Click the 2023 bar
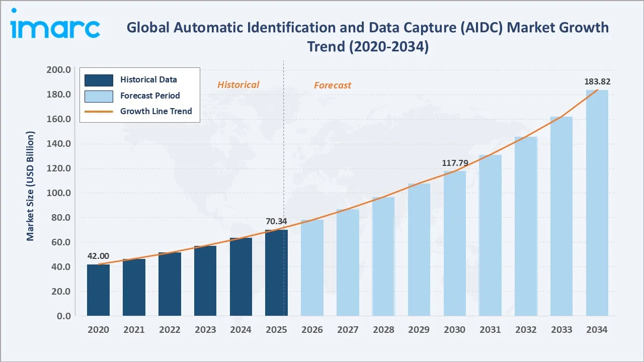644x362 pixels. click(205, 281)
